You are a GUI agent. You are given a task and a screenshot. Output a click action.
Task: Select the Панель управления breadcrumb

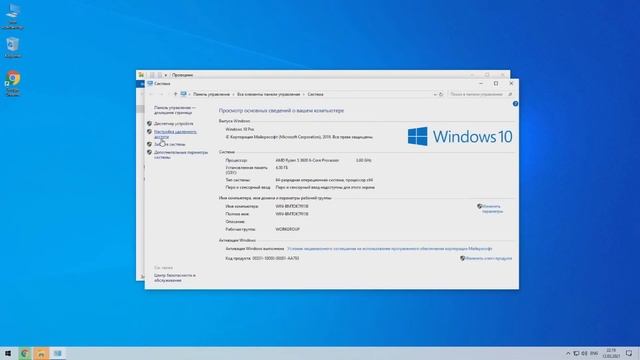pyautogui.click(x=211, y=94)
